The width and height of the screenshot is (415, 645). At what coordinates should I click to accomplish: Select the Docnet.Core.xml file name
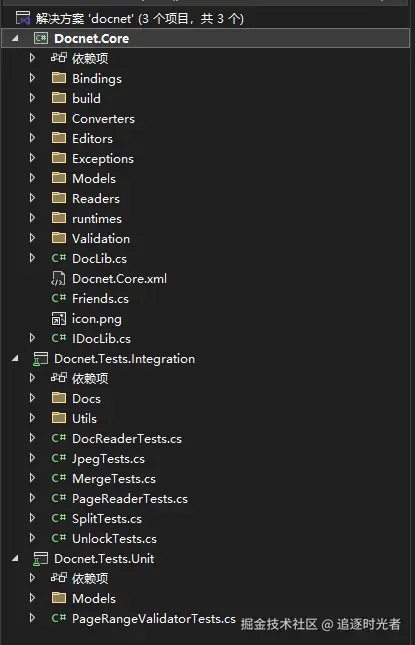[x=119, y=278]
